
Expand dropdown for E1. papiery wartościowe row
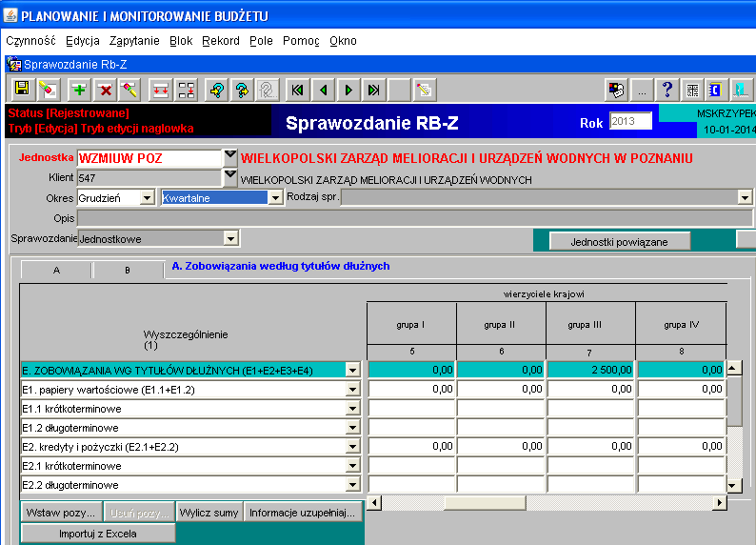pyautogui.click(x=353, y=389)
